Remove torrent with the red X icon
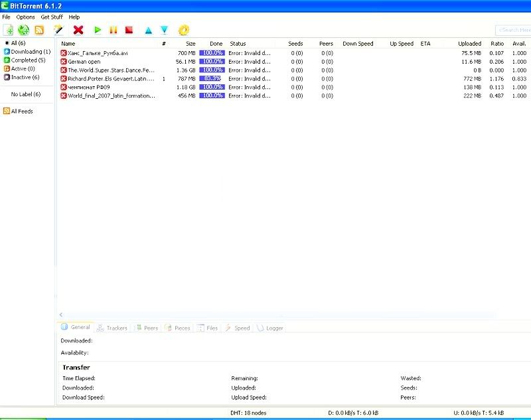This screenshot has height=420, width=531. [x=78, y=30]
